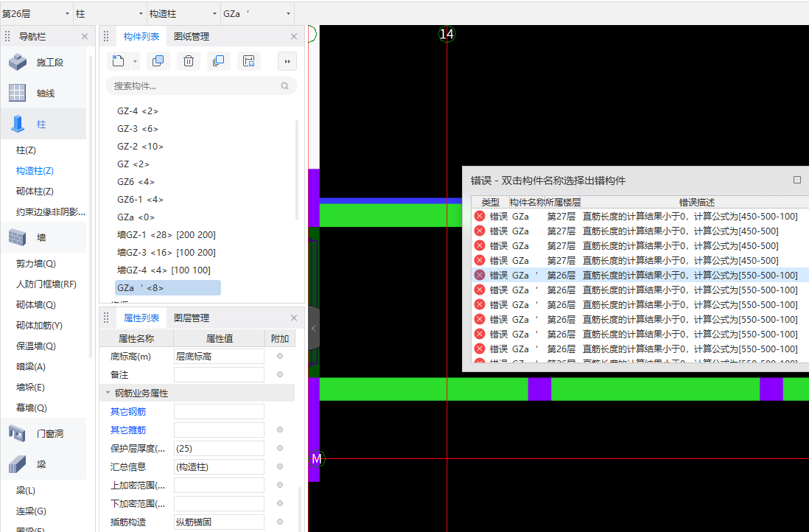This screenshot has width=809, height=532.
Task: Toggle 附加 radio for 上加密范围
Action: tap(280, 485)
